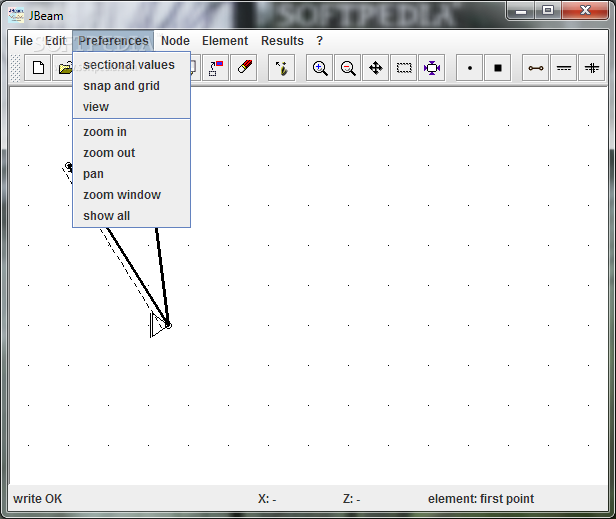Viewport: 616px width, 519px height.
Task: Minimize the JBeam window
Action: click(521, 11)
